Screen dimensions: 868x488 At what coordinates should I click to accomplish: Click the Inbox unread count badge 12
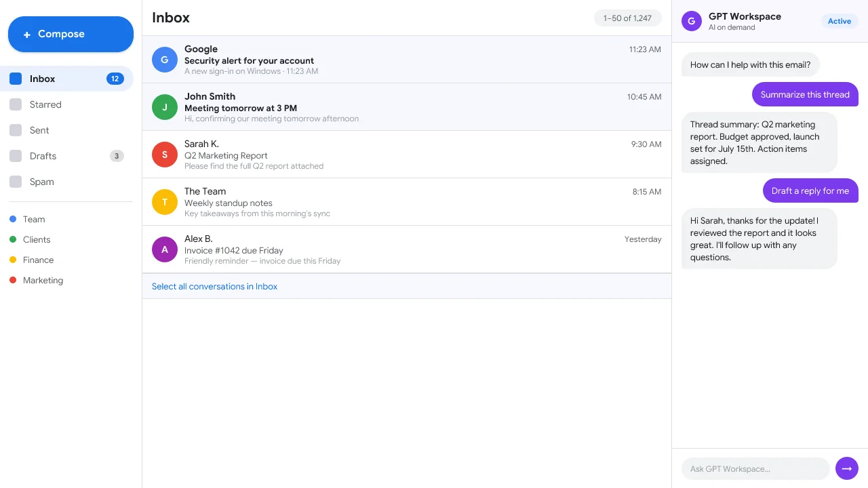tap(115, 79)
